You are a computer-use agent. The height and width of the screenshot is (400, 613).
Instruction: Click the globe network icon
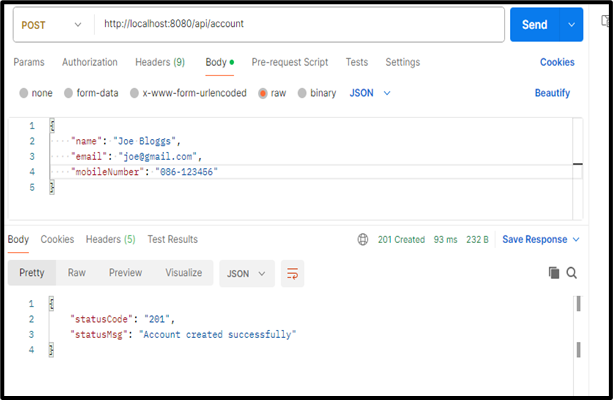[x=363, y=240]
